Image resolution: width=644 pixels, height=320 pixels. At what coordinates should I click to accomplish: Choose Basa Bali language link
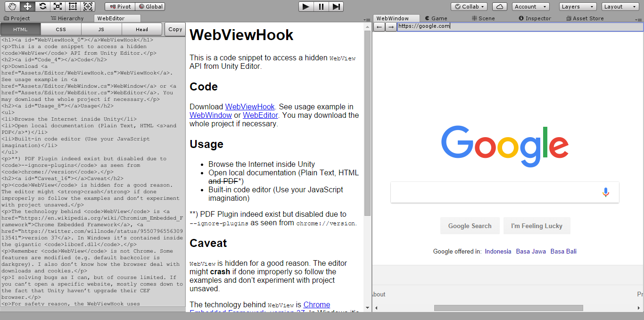(563, 251)
